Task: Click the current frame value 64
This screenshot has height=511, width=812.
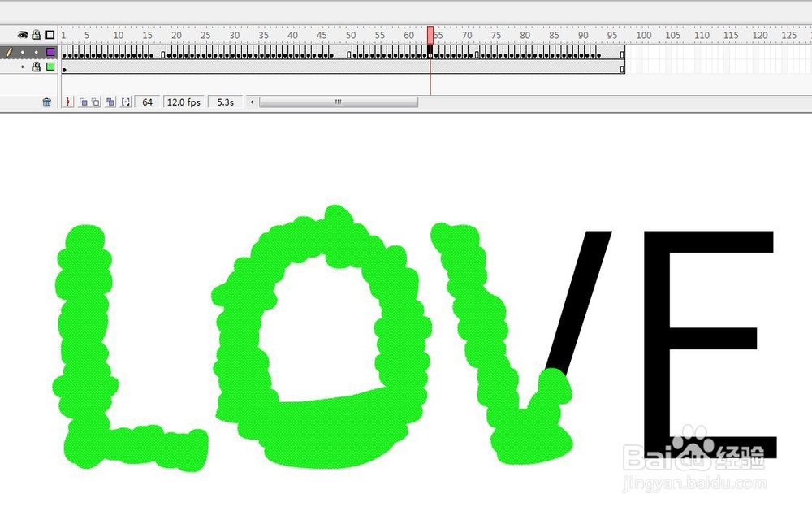Action: click(147, 102)
